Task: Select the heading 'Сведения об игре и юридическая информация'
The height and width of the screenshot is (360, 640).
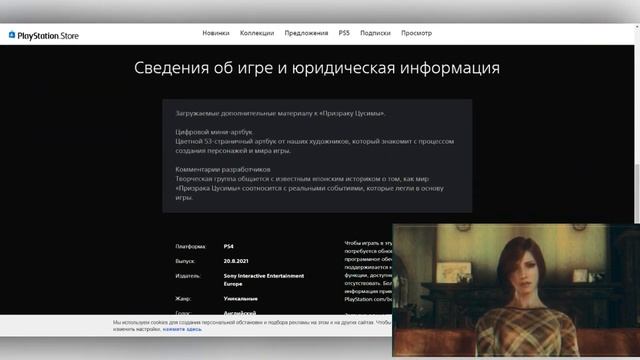Action: point(317,68)
